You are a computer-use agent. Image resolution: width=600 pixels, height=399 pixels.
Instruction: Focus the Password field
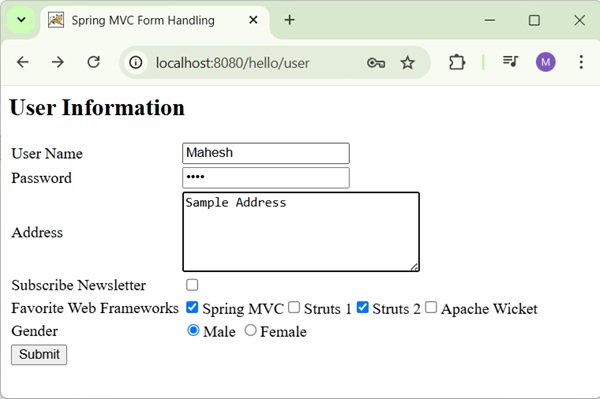(x=266, y=178)
